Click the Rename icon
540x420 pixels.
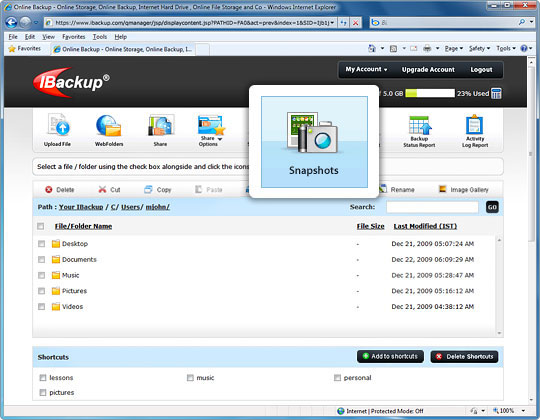[383, 189]
